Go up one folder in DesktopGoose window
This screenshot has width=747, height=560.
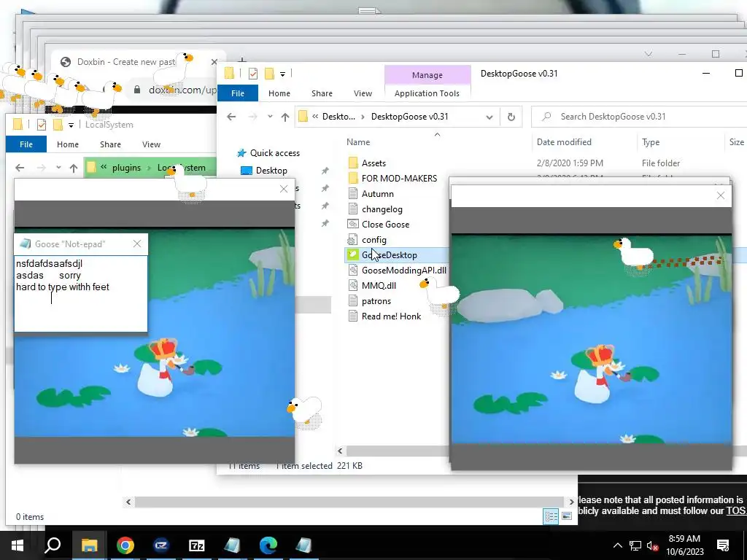[x=285, y=117]
